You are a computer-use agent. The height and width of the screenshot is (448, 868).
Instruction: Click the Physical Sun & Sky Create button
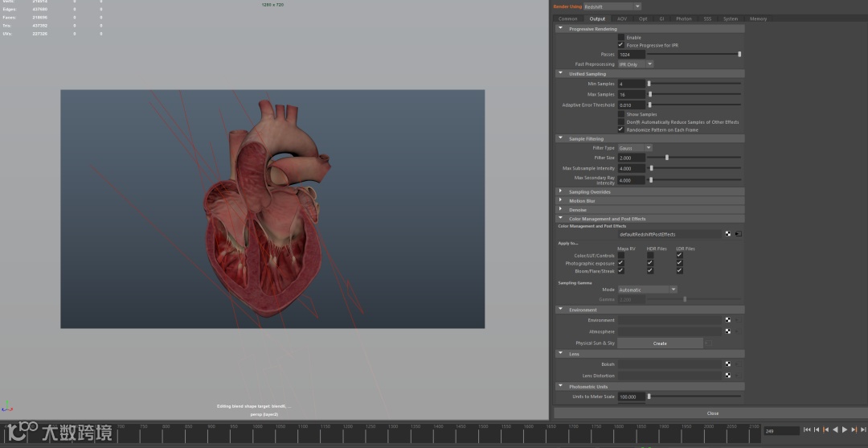660,343
